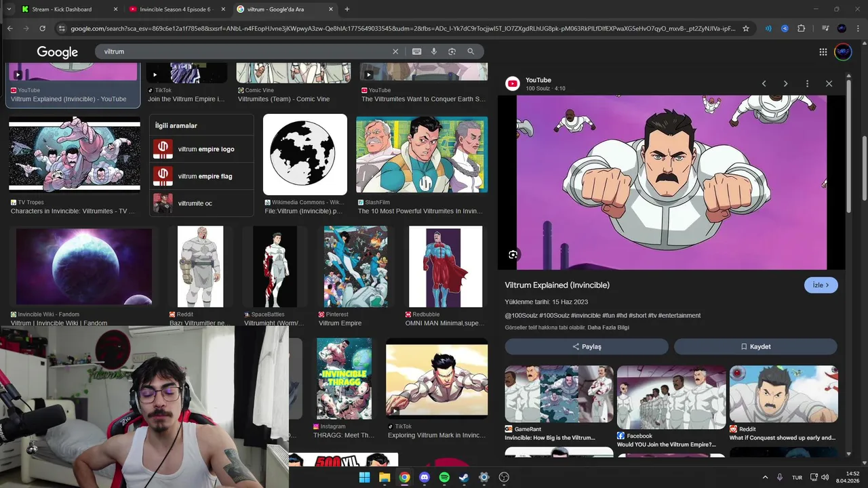Open the Redbubble OMNI MAN Minimal thumbnail
868x488 pixels.
click(x=446, y=266)
